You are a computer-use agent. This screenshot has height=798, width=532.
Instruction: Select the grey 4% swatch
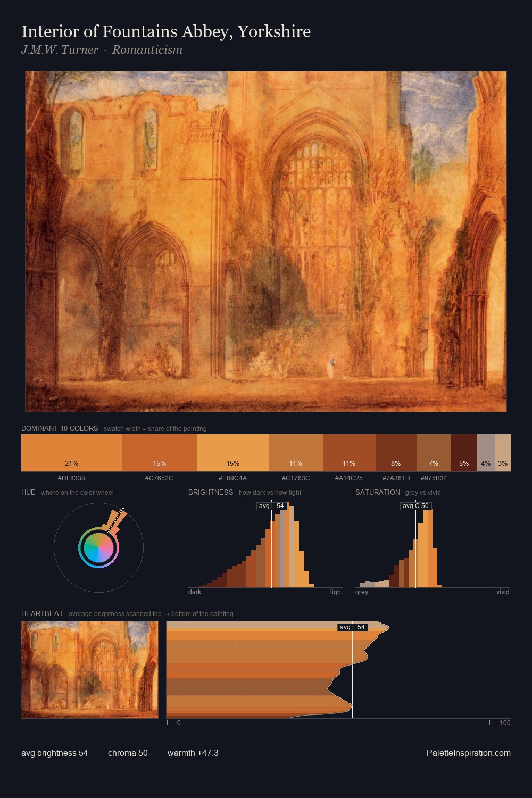486,453
